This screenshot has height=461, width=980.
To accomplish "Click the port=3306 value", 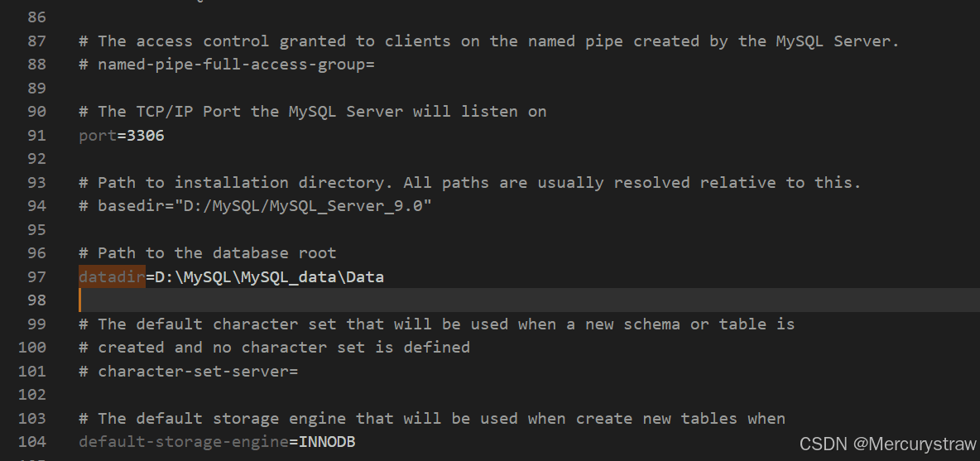I will click(146, 136).
